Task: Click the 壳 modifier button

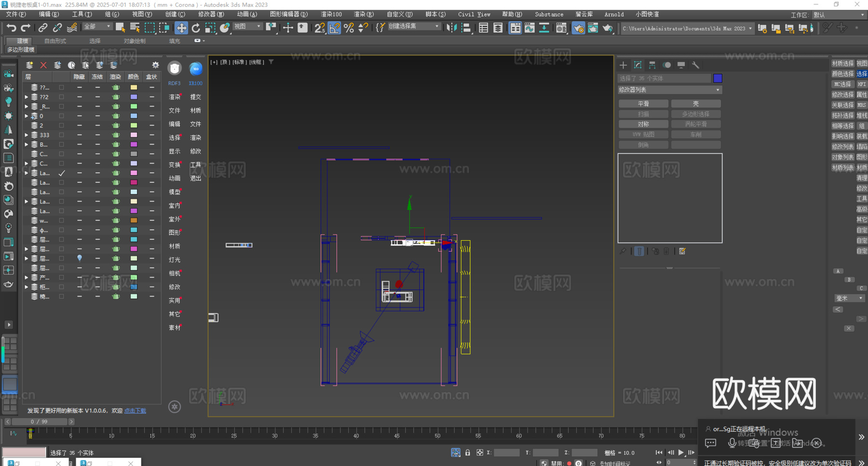Action: [x=696, y=104]
